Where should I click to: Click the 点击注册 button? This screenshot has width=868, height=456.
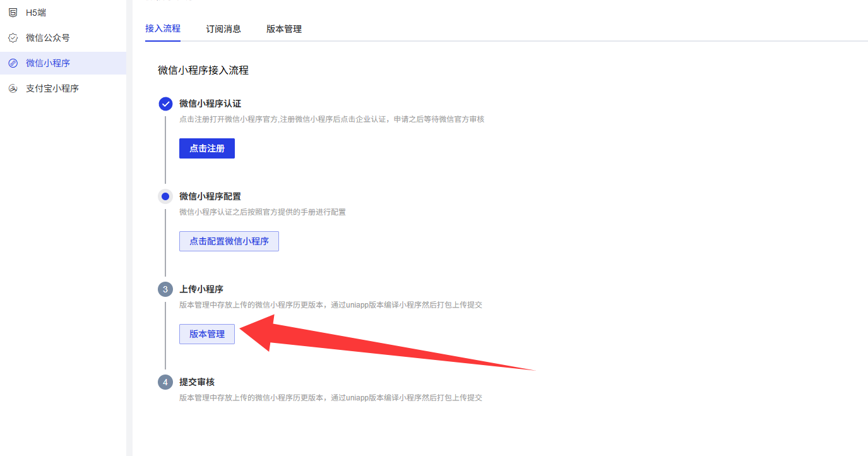(x=207, y=148)
